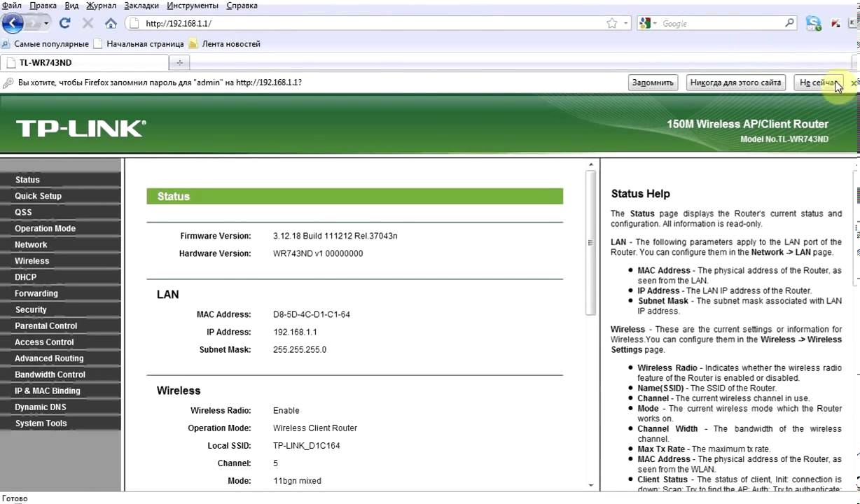Screen dimensions: 860x504
Task: Click the Status page vertical scrollbar thumb
Action: pyautogui.click(x=591, y=243)
